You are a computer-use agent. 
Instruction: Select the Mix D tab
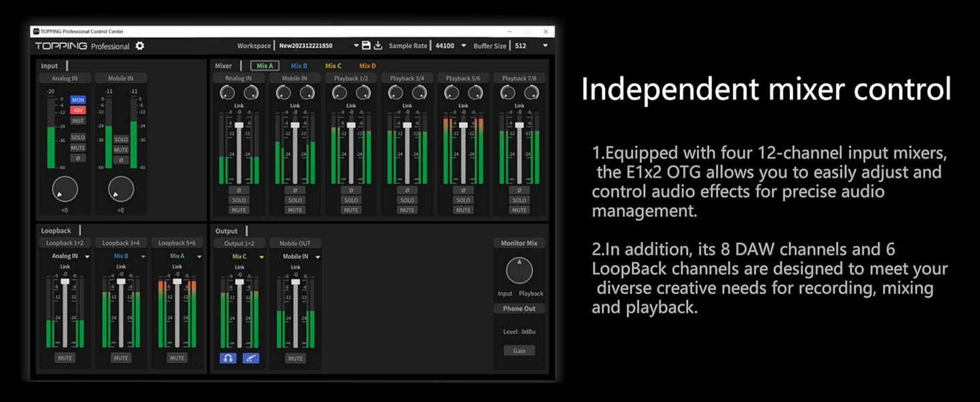[367, 66]
